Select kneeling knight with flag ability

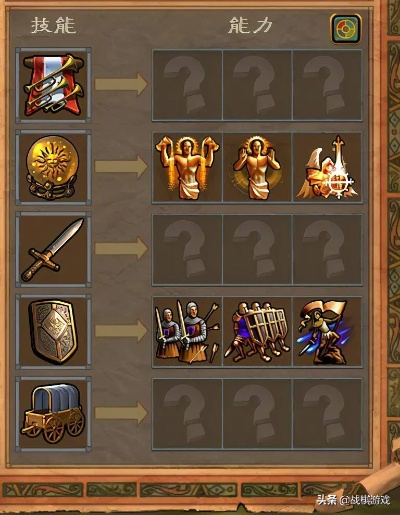[x=327, y=332]
